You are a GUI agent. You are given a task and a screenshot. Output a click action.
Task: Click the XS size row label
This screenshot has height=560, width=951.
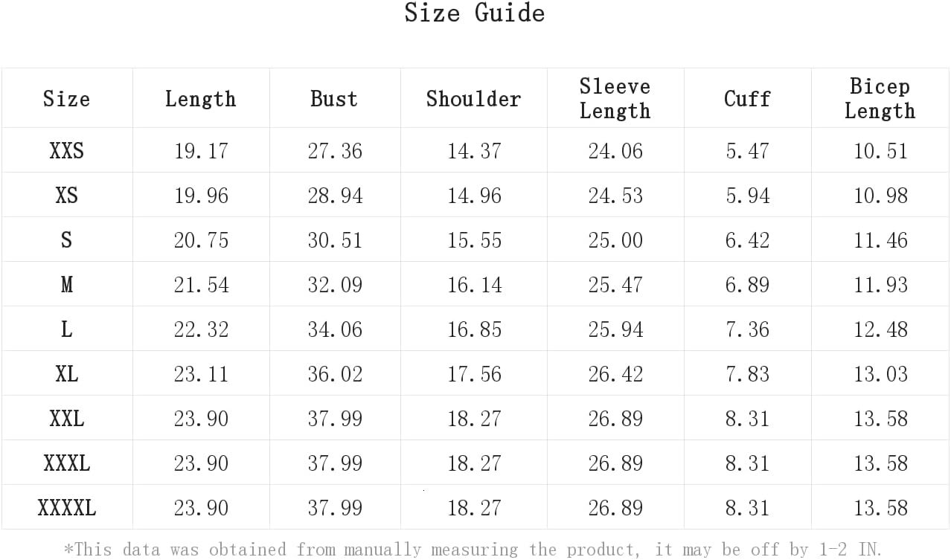point(66,196)
